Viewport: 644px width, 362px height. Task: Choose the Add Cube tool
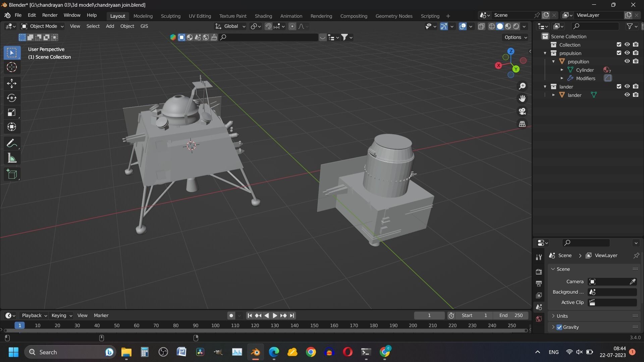(x=12, y=174)
